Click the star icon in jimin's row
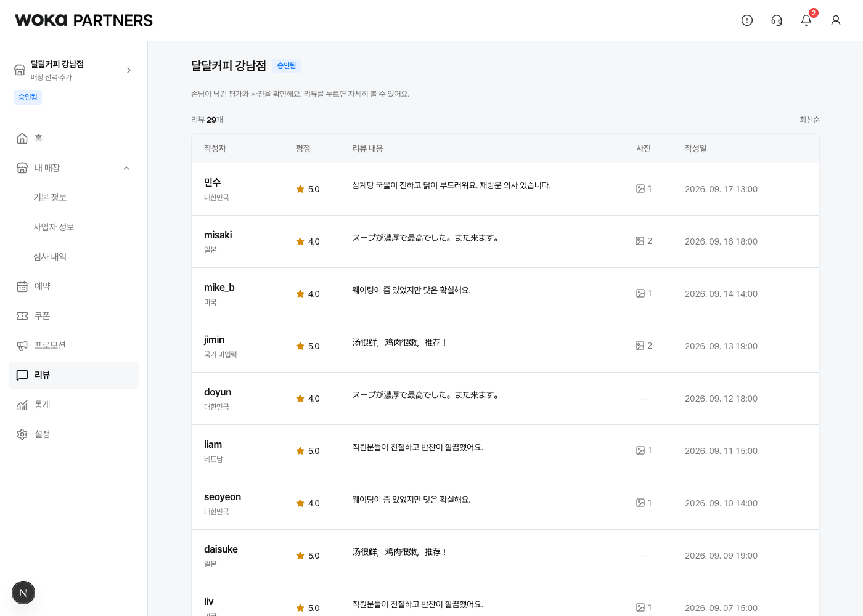Viewport: 863px width, 616px height. 300,346
